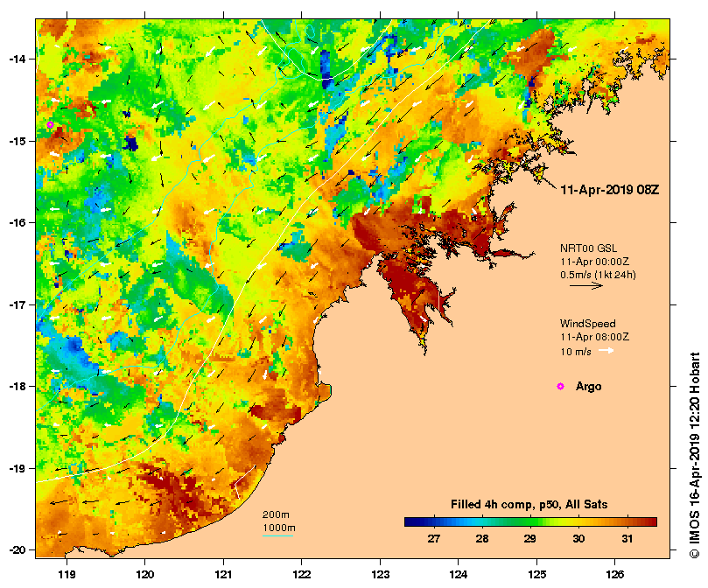Click the black 0.5m/s current arrow legend
This screenshot has width=708, height=588.
(x=586, y=285)
